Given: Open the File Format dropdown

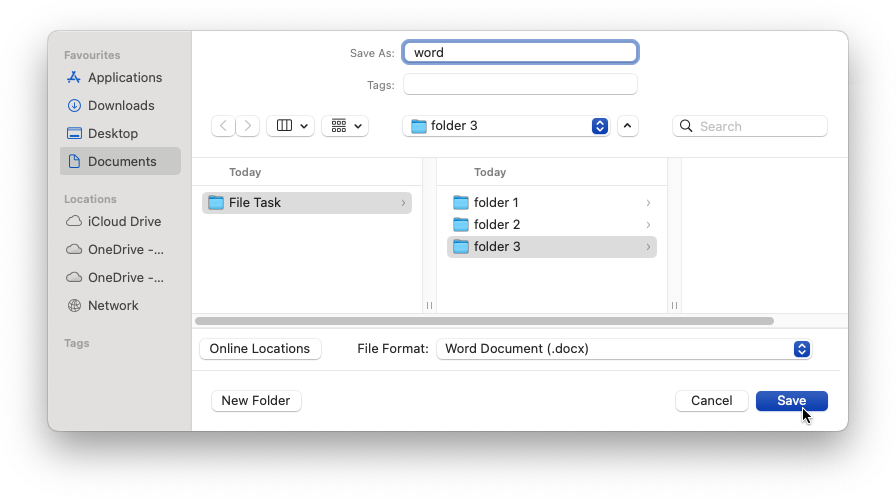Looking at the screenshot, I should [624, 349].
